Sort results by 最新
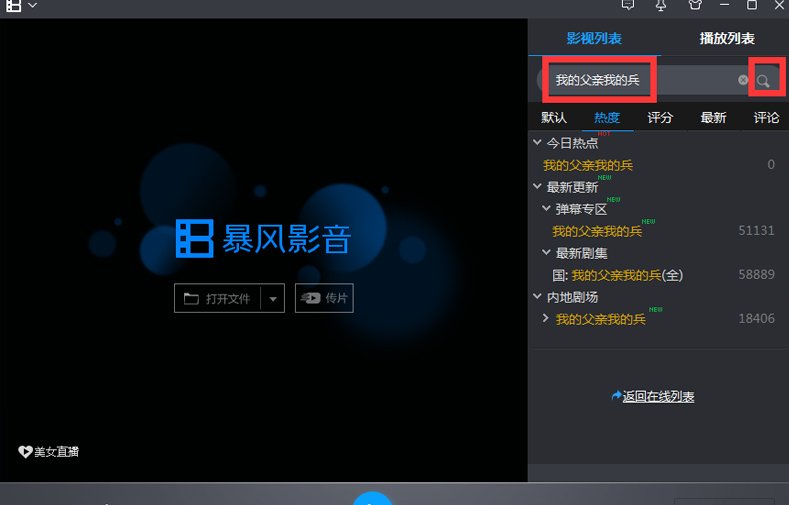Image resolution: width=789 pixels, height=505 pixels. 713,118
